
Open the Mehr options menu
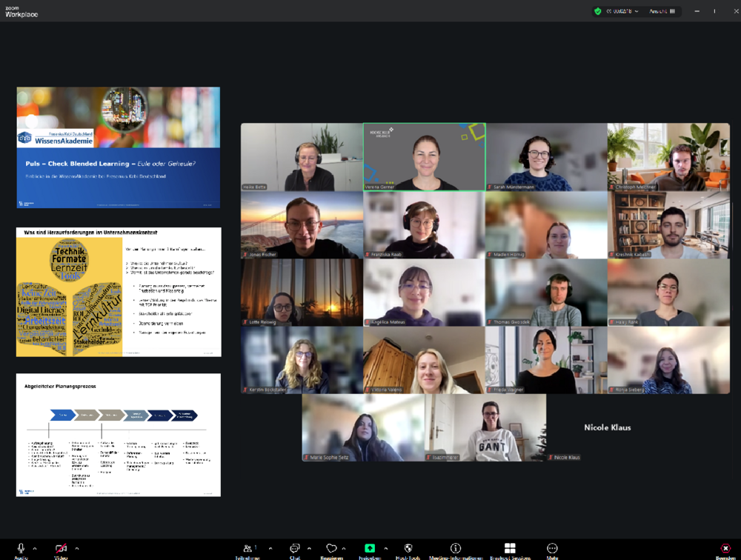click(552, 549)
